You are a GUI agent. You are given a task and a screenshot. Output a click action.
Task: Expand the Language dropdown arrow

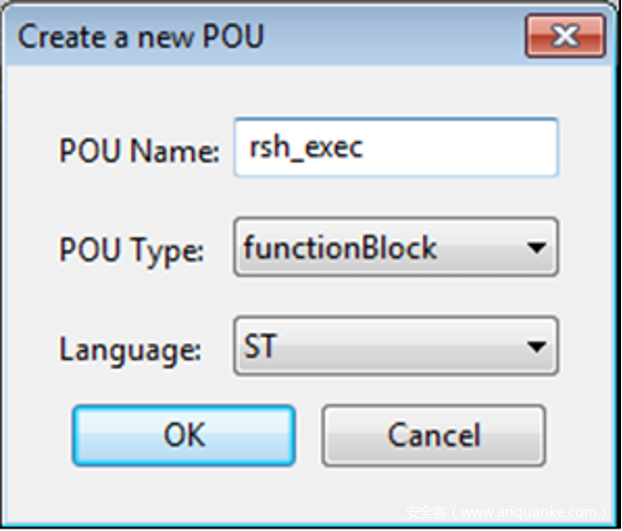(x=536, y=347)
